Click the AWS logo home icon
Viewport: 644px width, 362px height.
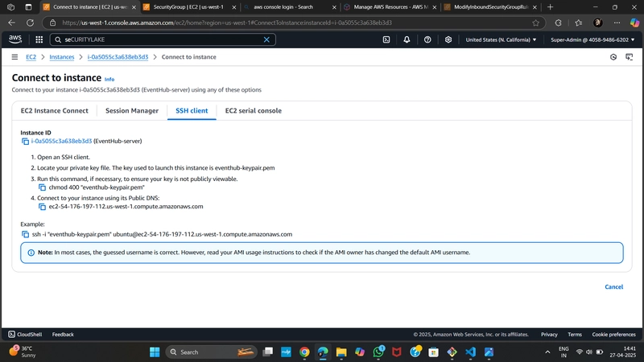pos(15,39)
